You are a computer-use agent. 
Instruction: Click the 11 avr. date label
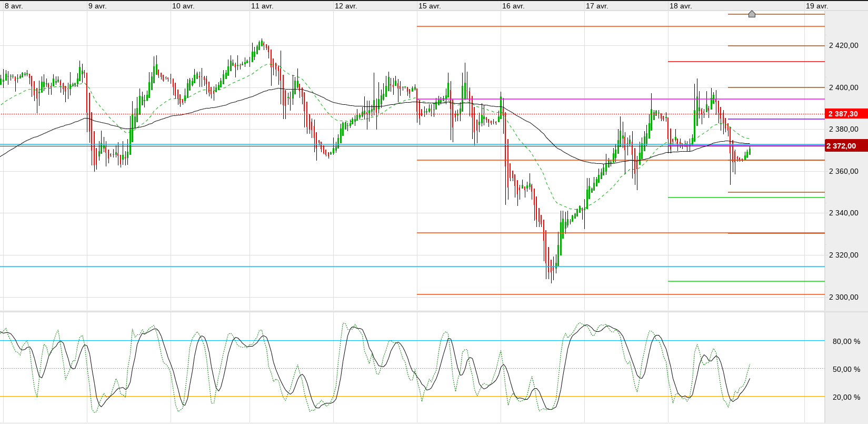[262, 6]
